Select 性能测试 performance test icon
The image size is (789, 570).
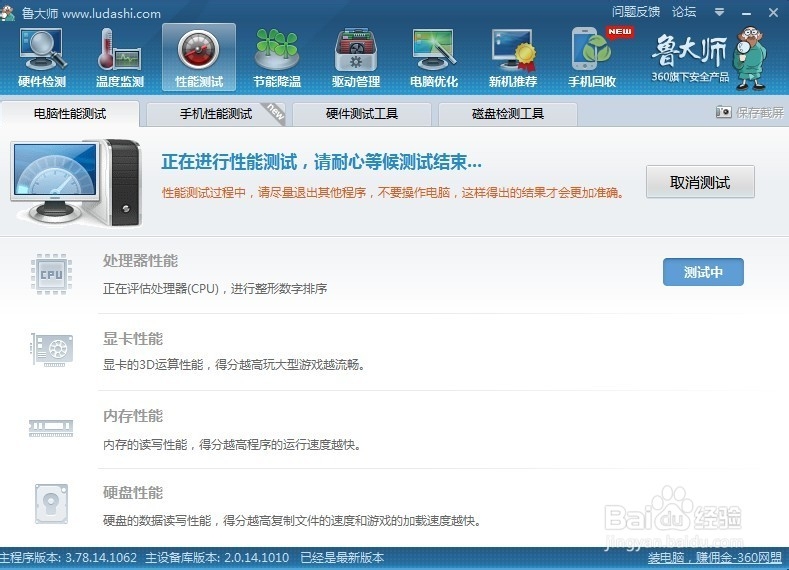click(x=199, y=58)
